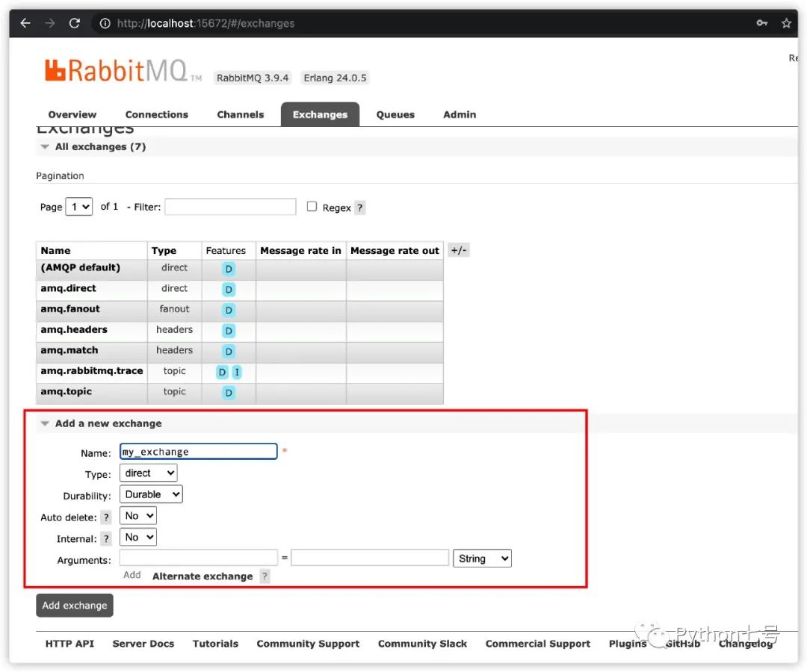Click the Regex help question mark
This screenshot has height=672, width=807.
click(x=359, y=208)
